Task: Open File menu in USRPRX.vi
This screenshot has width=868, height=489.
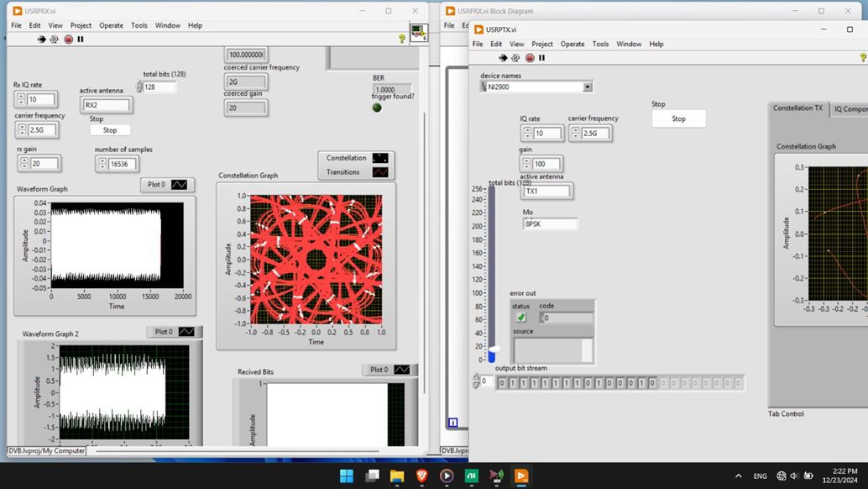Action: pos(16,25)
